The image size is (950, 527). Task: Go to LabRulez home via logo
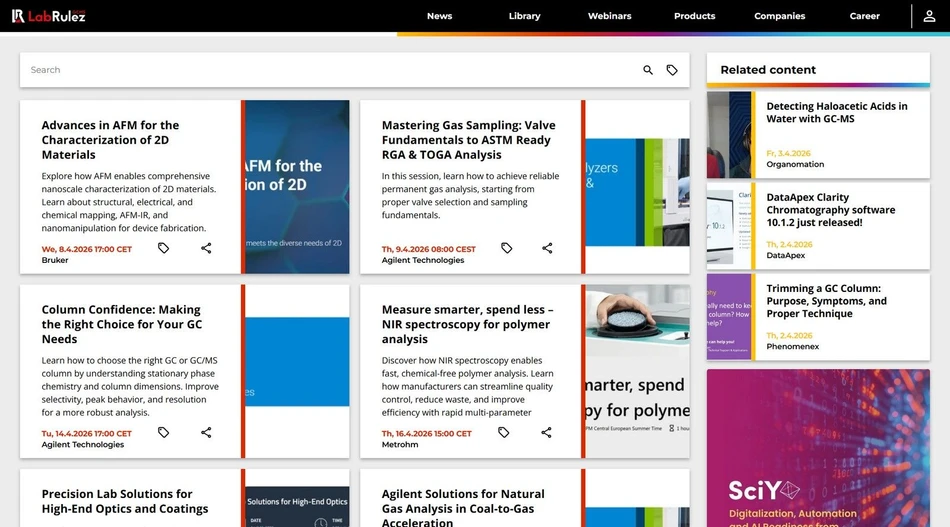49,16
